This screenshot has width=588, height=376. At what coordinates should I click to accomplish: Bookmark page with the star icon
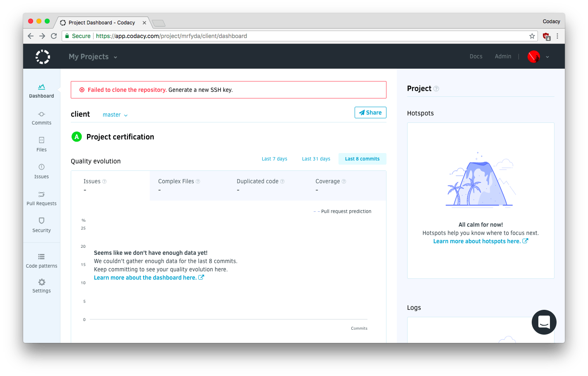(x=532, y=36)
